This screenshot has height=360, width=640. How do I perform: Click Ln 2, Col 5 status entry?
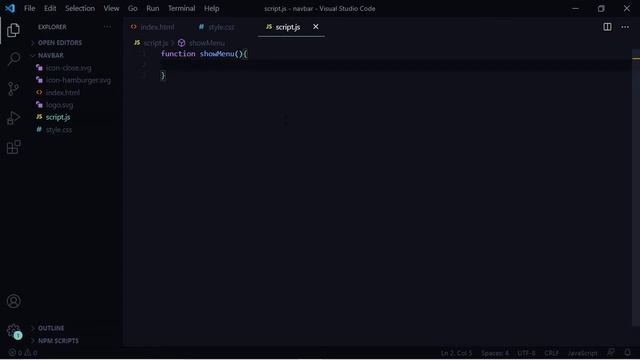[456, 353]
